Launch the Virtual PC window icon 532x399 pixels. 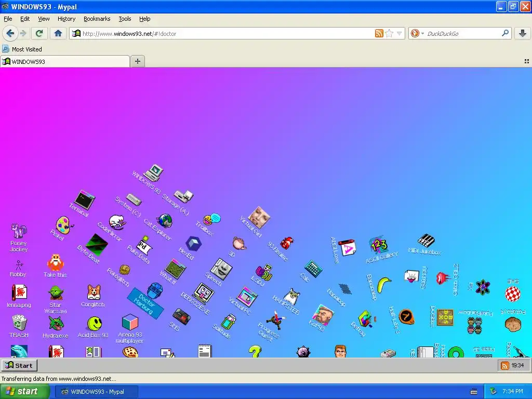(x=247, y=297)
